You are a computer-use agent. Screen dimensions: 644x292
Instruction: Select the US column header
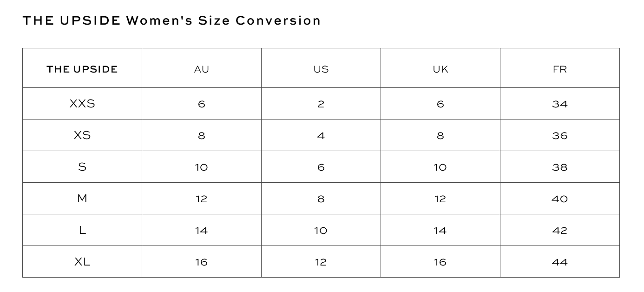click(321, 69)
